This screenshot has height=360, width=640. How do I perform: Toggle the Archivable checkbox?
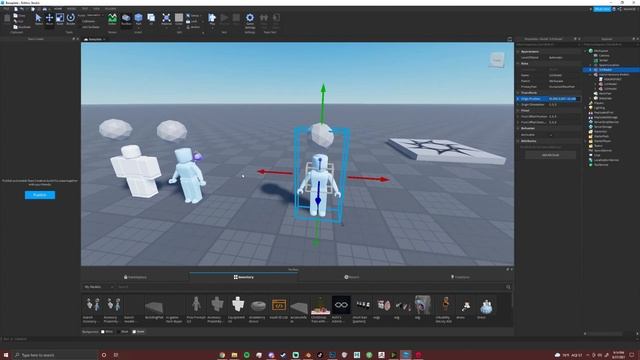(x=551, y=134)
